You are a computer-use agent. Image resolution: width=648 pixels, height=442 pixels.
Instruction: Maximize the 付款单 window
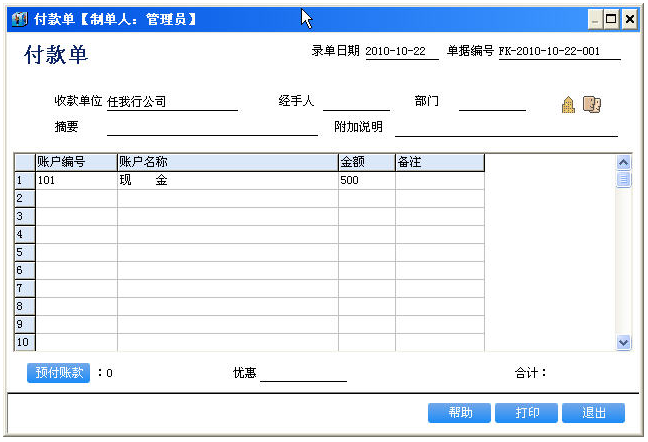click(x=611, y=19)
